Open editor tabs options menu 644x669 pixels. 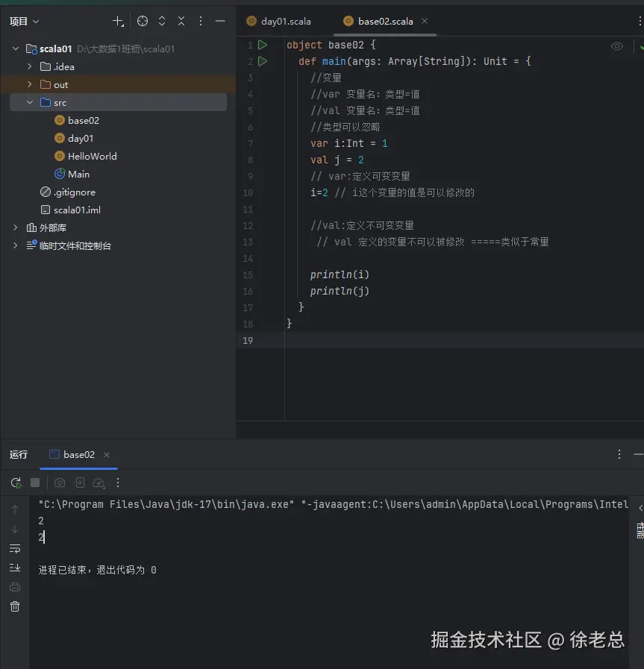click(640, 22)
